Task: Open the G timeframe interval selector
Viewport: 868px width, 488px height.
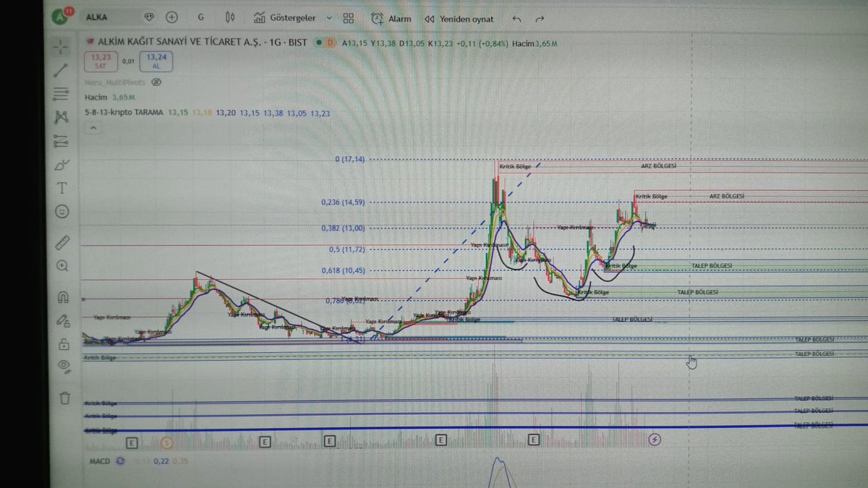Action: coord(200,17)
